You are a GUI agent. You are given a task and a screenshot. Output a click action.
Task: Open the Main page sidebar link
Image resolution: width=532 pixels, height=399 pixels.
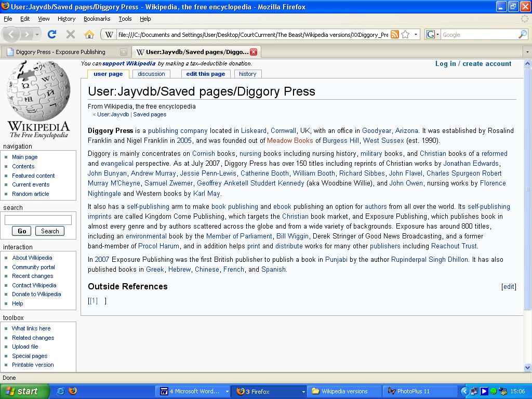[25, 157]
